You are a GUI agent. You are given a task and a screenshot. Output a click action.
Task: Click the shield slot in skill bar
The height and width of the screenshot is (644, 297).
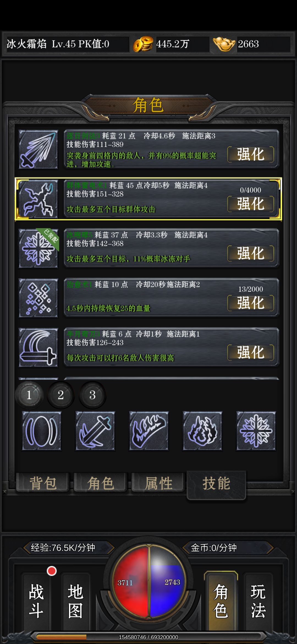(x=42, y=431)
